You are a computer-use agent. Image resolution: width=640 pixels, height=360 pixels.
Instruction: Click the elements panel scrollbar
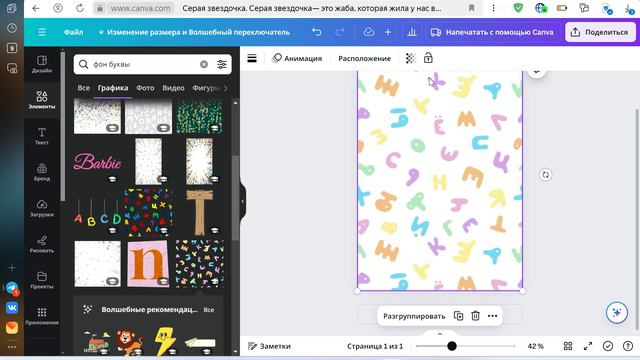pos(235,198)
